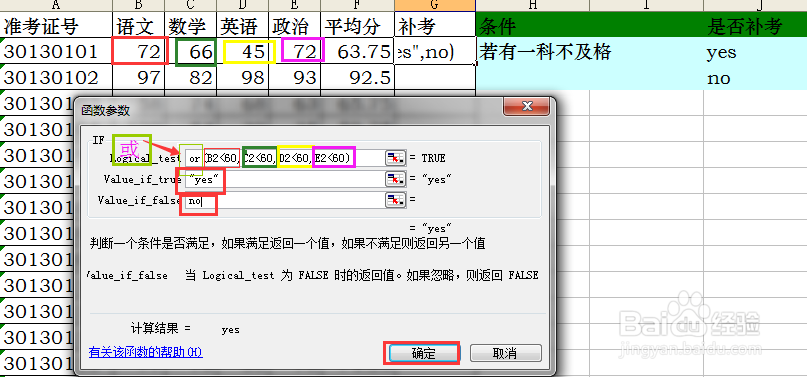
Task: Select column A header
Action: tap(56, 5)
